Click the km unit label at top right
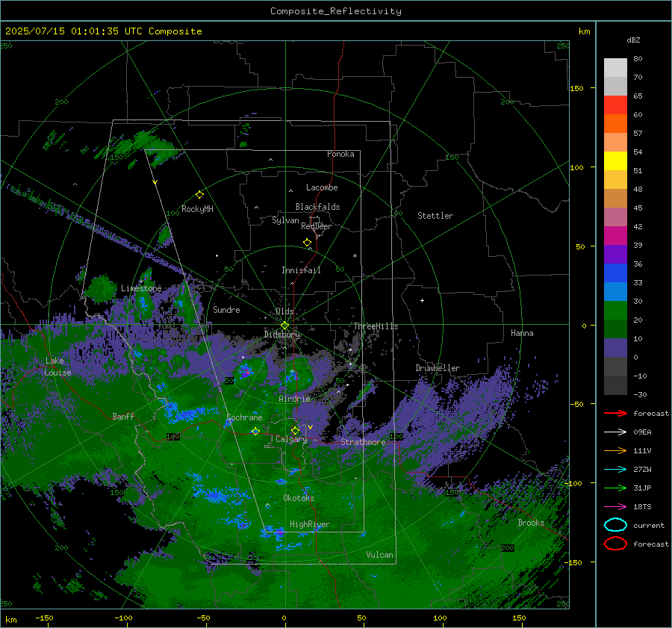 584,31
